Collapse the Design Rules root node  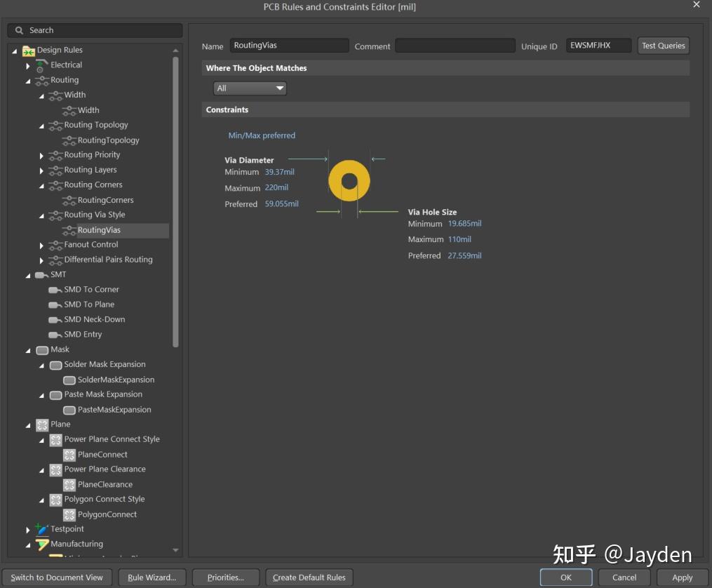click(x=14, y=51)
